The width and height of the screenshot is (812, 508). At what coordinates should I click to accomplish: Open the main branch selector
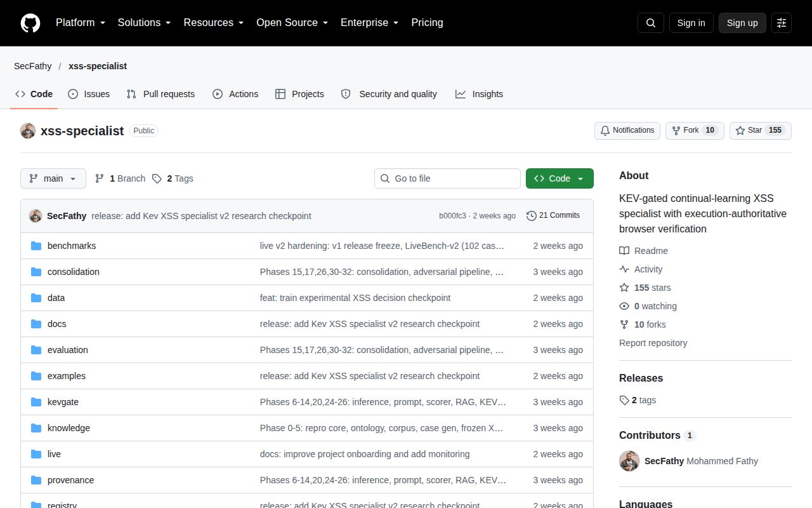(53, 178)
